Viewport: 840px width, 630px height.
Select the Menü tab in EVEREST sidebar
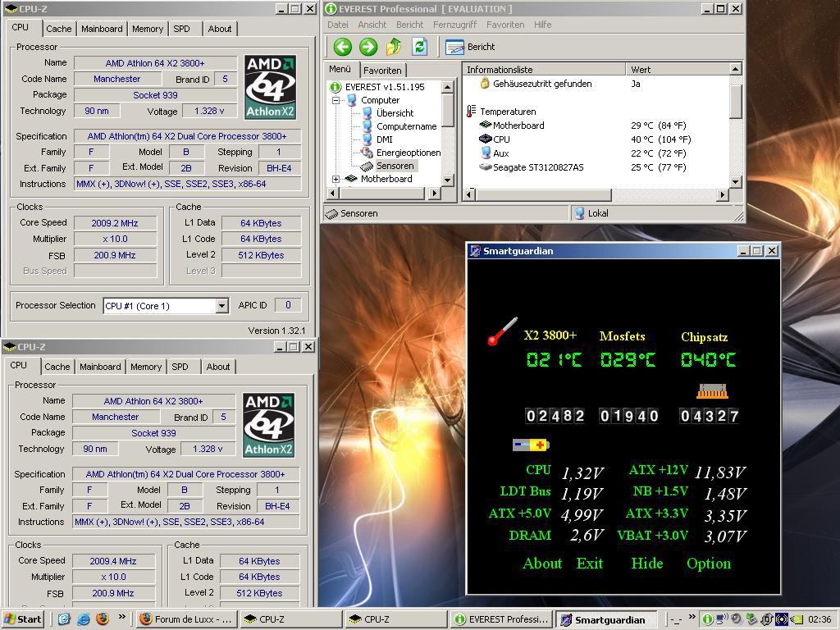tap(340, 69)
